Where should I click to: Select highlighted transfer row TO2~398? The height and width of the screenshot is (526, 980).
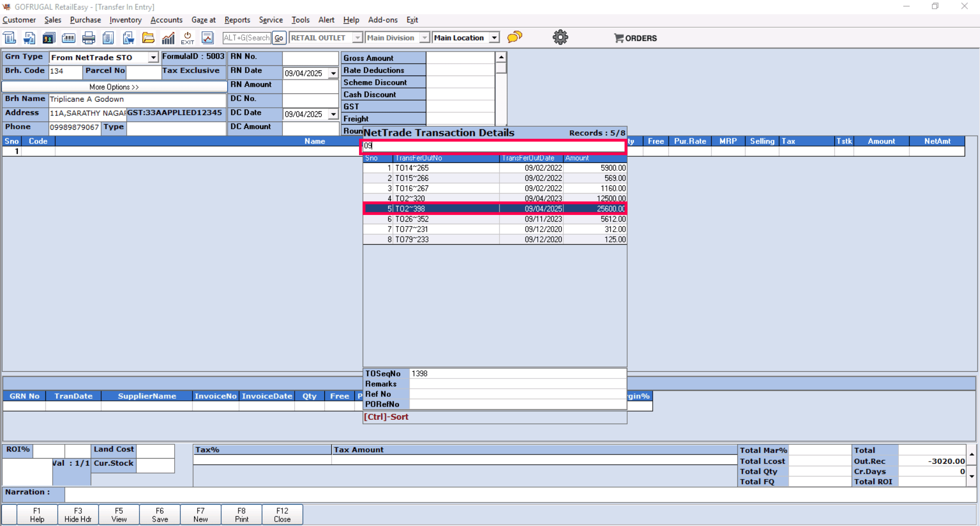pos(495,208)
